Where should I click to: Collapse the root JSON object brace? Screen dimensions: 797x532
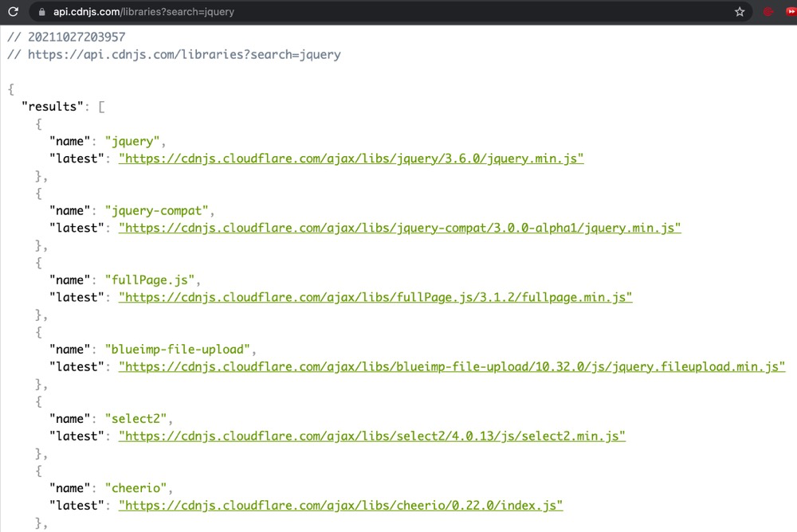point(10,89)
